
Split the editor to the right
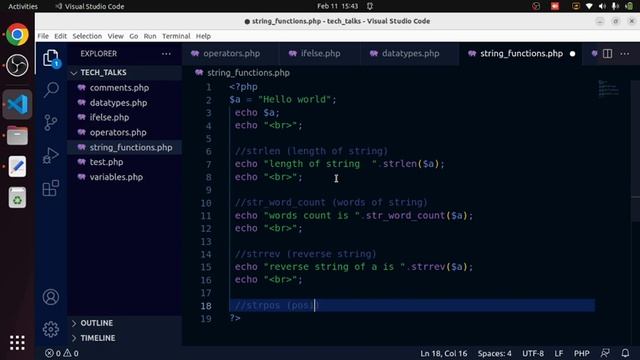pos(607,53)
